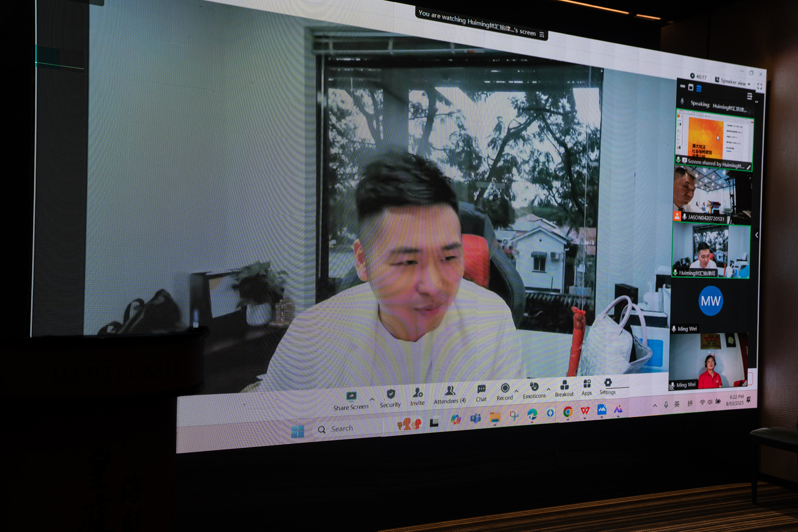
Task: Open meeting Settings gear
Action: click(x=608, y=386)
